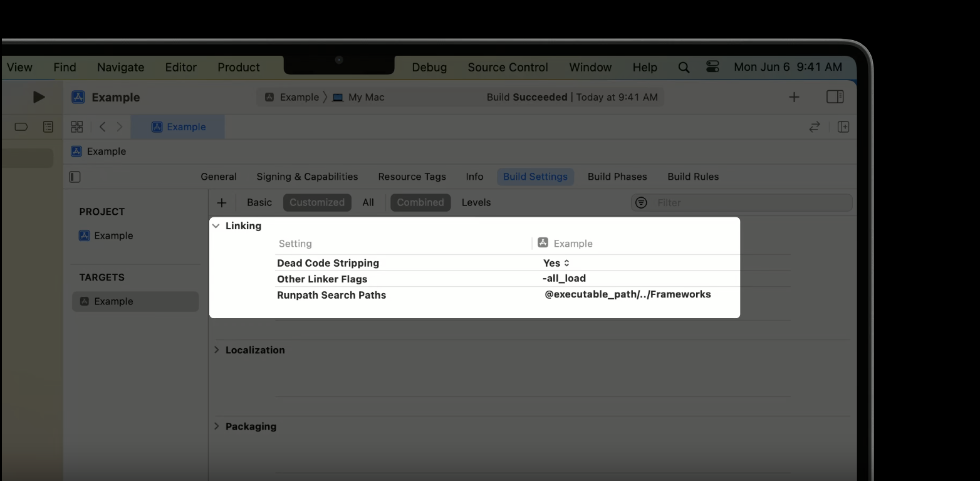The height and width of the screenshot is (481, 980).
Task: Open the related items grid menu
Action: point(77,127)
